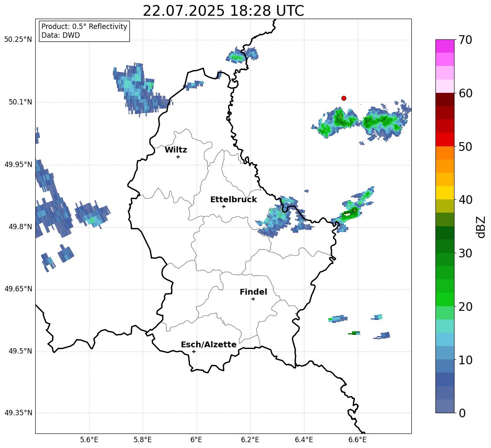This screenshot has width=491, height=448.
Task: Click longitude label 5.8°E
Action: pyautogui.click(x=143, y=440)
